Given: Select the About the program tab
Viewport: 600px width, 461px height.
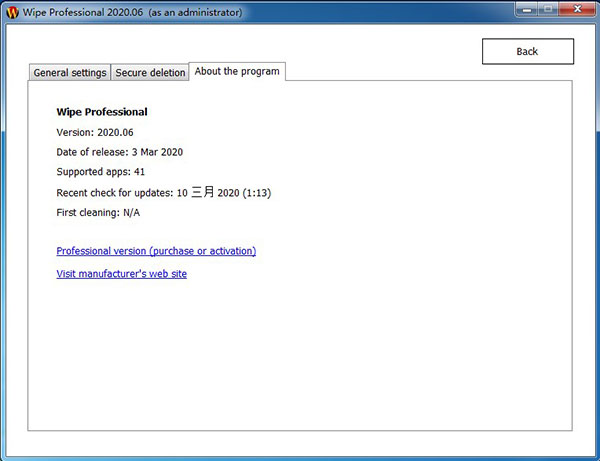Looking at the screenshot, I should click(x=237, y=72).
